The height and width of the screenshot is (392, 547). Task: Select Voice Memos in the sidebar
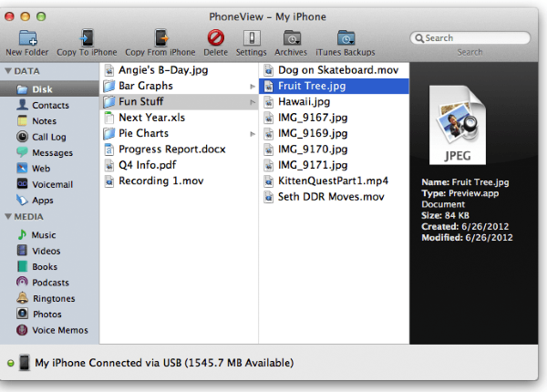59,330
